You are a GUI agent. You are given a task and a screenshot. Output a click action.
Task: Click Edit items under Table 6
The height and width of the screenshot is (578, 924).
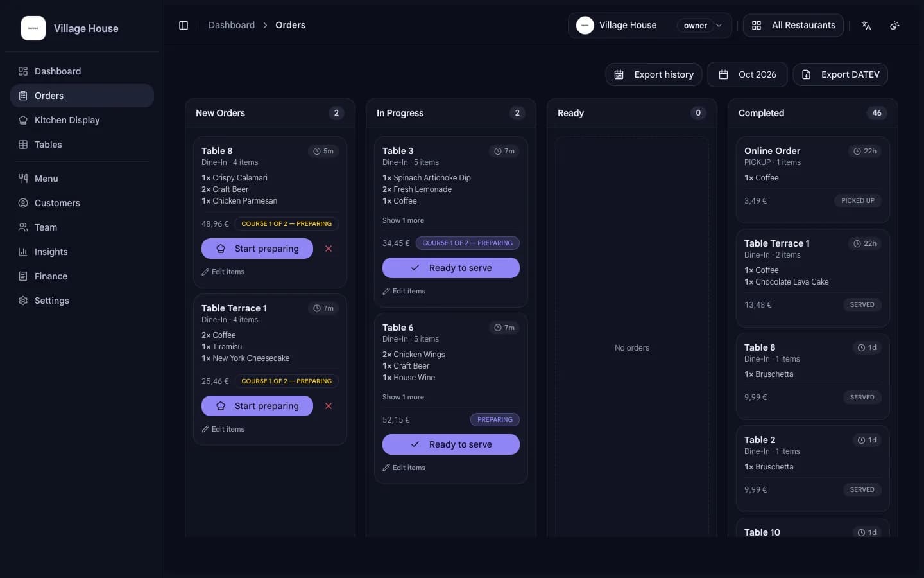click(404, 468)
